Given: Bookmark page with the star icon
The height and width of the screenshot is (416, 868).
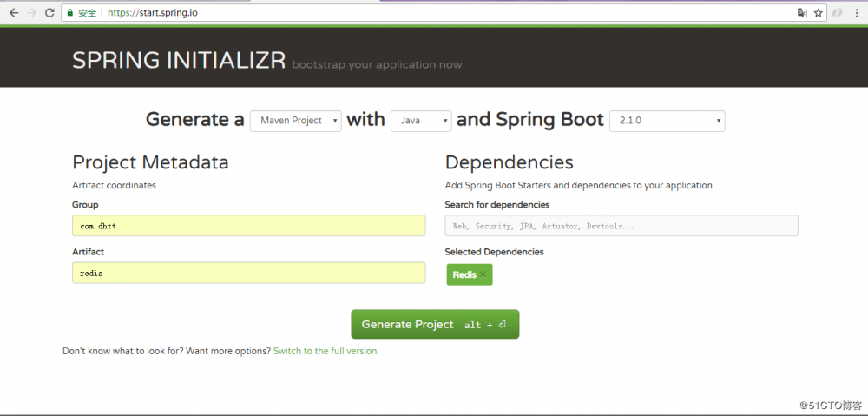Looking at the screenshot, I should pyautogui.click(x=819, y=13).
